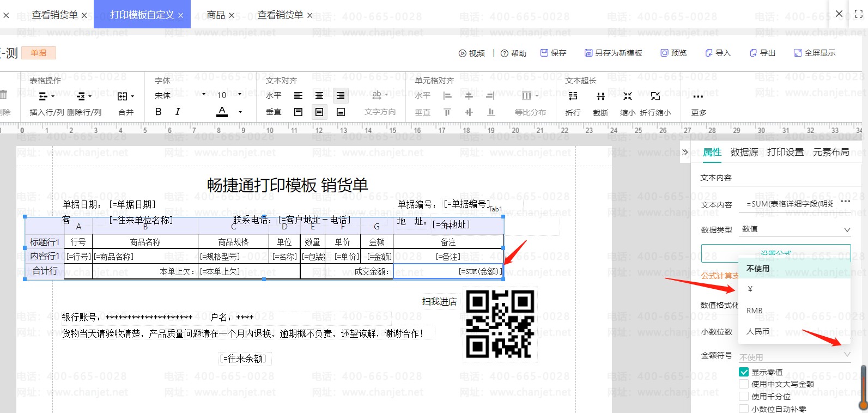Apply italic text formatting
Viewport: 868px width, 413px height.
pyautogui.click(x=178, y=112)
